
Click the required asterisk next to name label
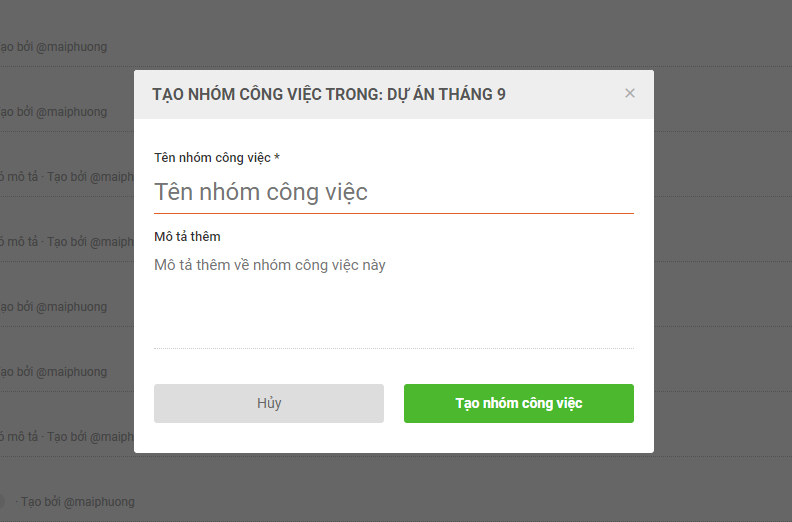(277, 157)
